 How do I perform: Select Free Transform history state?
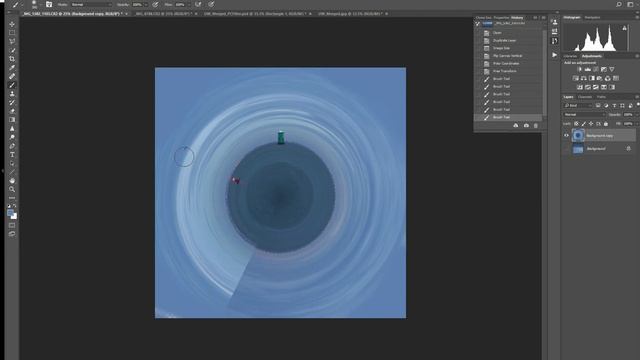[509, 71]
